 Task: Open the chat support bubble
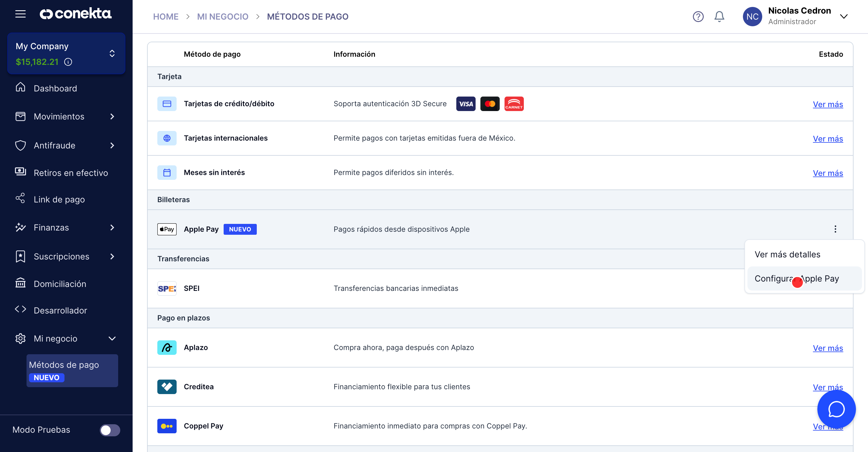[x=836, y=409]
